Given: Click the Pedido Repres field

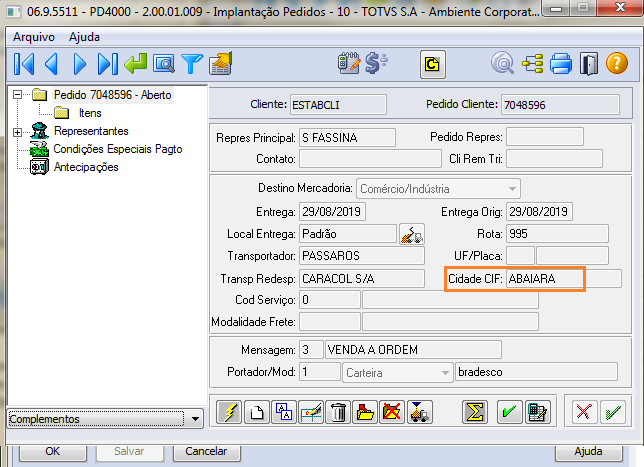Looking at the screenshot, I should point(545,137).
